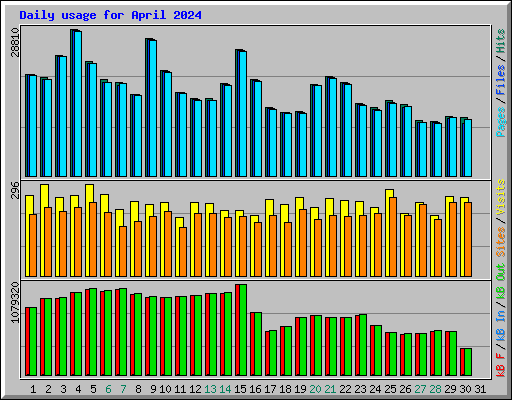Click the tallest cyan pages bar for day 4

click(78, 104)
